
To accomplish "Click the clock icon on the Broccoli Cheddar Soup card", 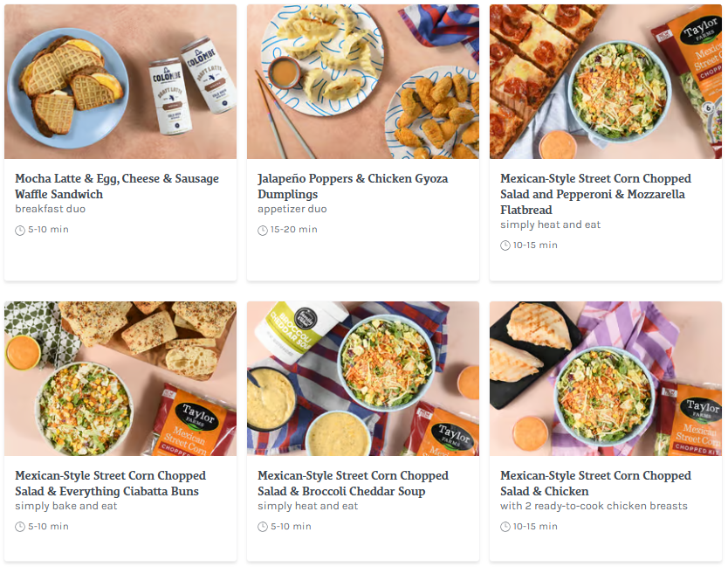I will 263,527.
